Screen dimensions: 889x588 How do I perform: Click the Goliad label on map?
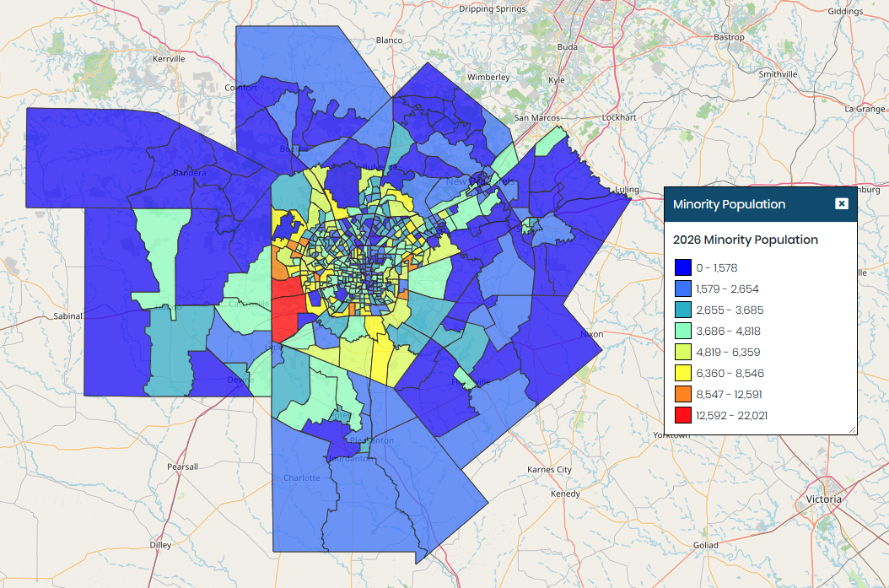tap(706, 545)
